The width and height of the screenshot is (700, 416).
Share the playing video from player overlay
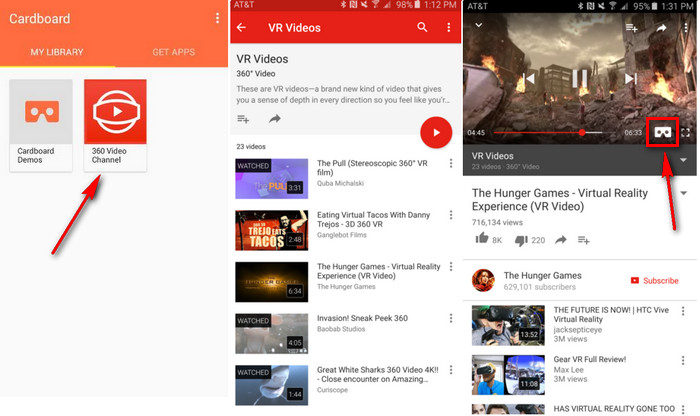click(661, 28)
